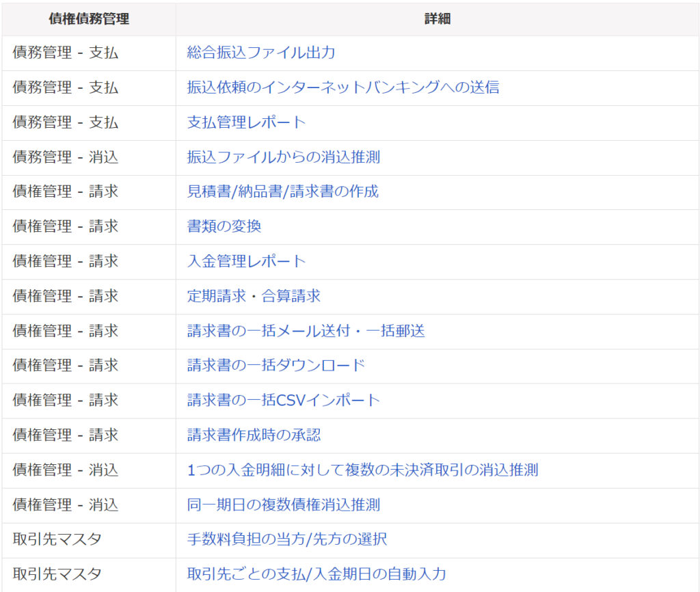The image size is (700, 592).
Task: Open the 請求書作成時の承認 link
Action: click(254, 434)
